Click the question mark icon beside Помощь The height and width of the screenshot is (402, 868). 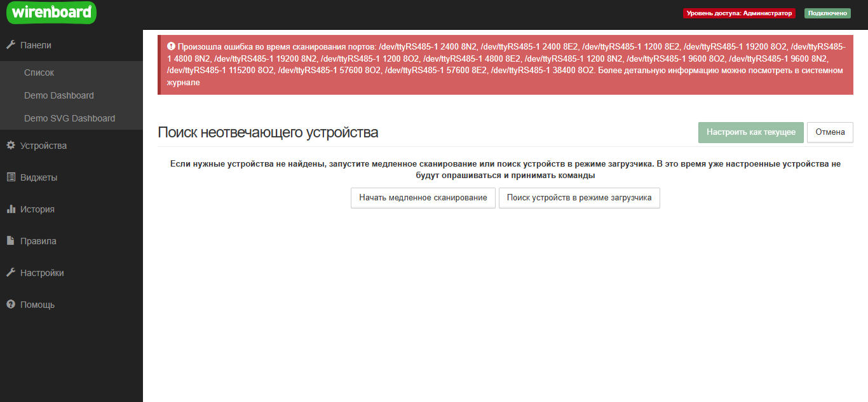click(x=10, y=305)
